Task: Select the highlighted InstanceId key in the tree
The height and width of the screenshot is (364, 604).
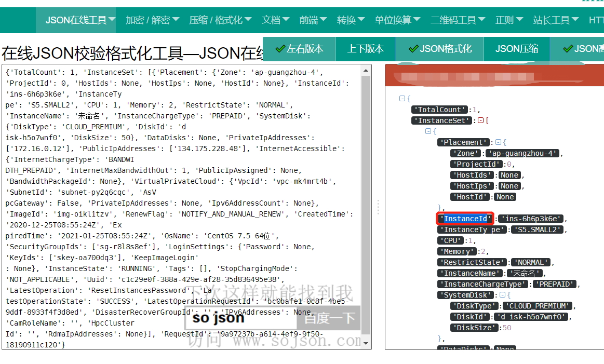Action: (465, 218)
